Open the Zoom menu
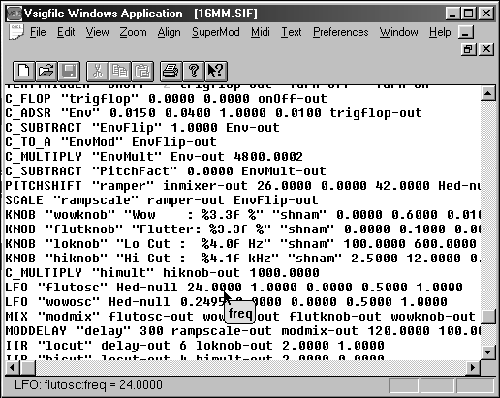The height and width of the screenshot is (398, 500). point(133,32)
